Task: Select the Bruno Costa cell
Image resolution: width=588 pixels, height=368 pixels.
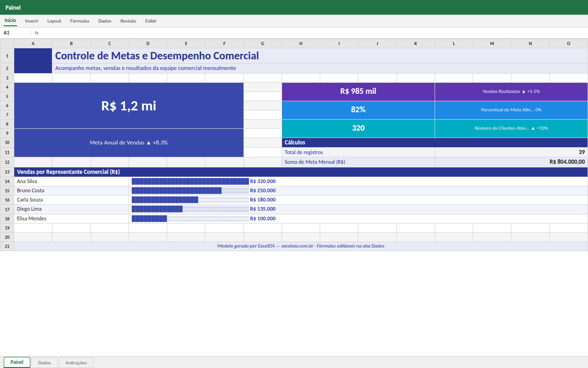Action: [x=72, y=190]
